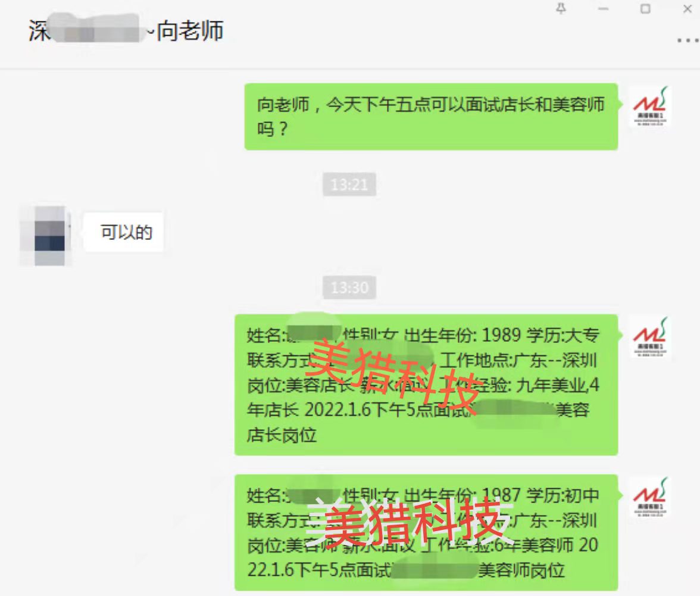Click ML avatar beside the 1989 resume message
This screenshot has width=700, height=596.
click(650, 337)
